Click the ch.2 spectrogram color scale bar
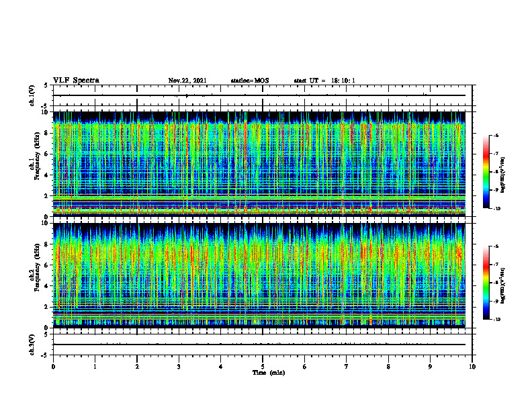The height and width of the screenshot is (411, 532). pos(486,283)
